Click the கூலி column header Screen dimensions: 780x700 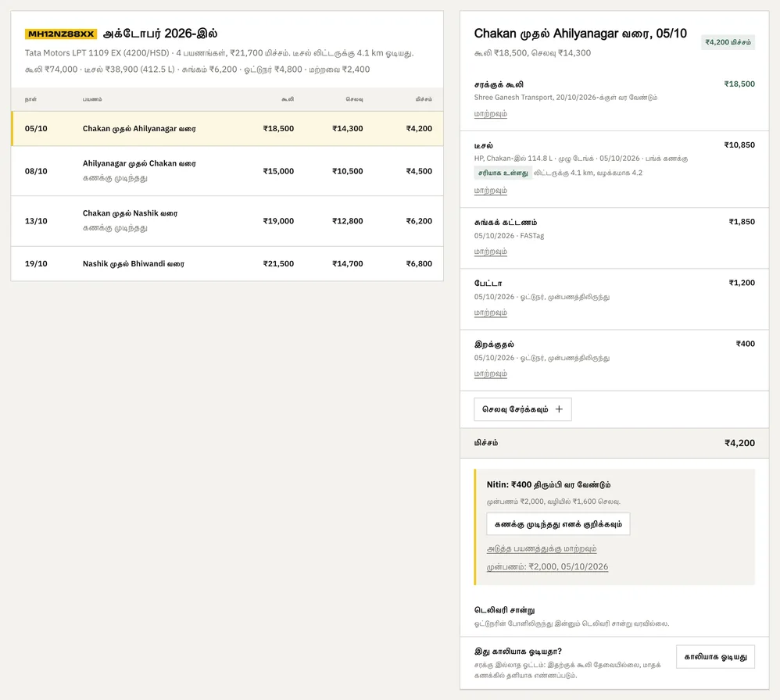click(x=288, y=99)
